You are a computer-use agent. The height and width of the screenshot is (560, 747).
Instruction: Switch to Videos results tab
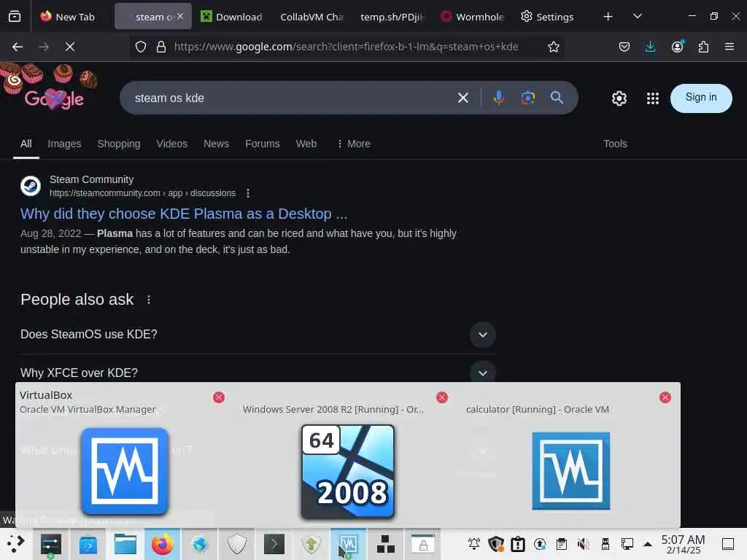point(172,144)
